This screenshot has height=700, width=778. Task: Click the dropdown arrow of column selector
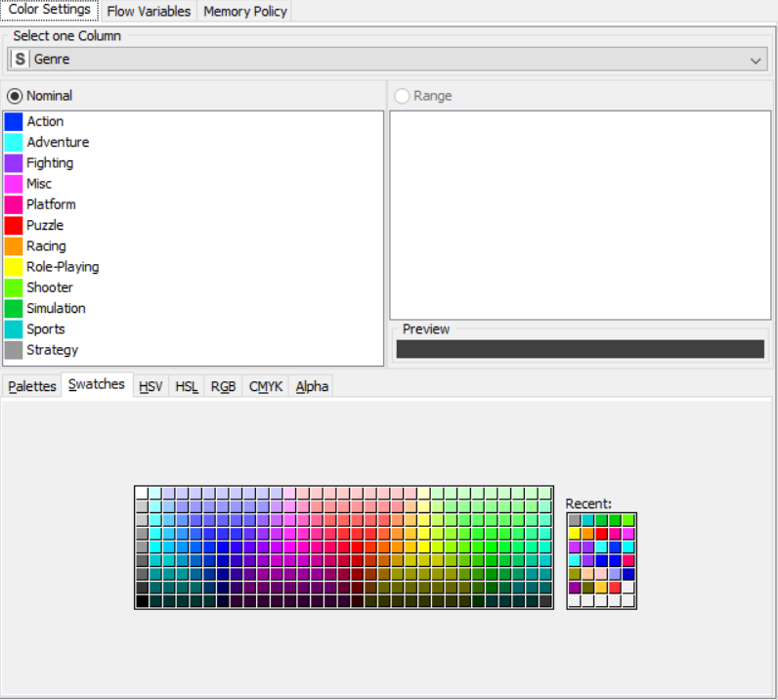pyautogui.click(x=756, y=60)
